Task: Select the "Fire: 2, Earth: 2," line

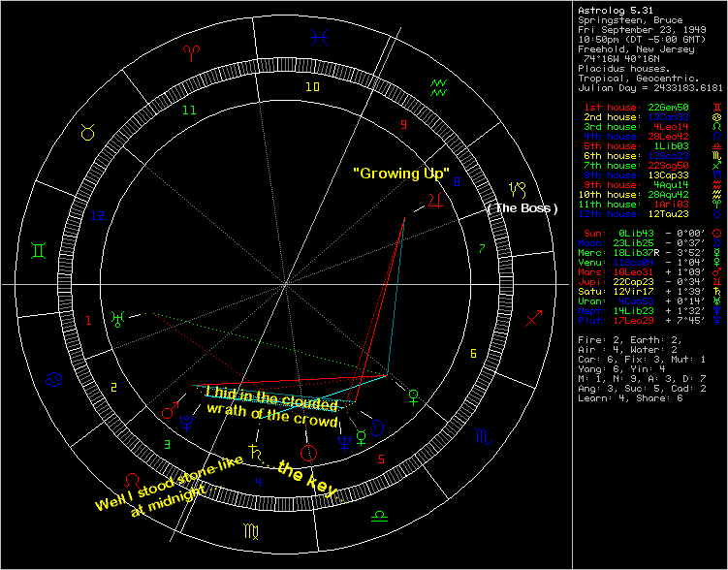Action: click(x=630, y=340)
